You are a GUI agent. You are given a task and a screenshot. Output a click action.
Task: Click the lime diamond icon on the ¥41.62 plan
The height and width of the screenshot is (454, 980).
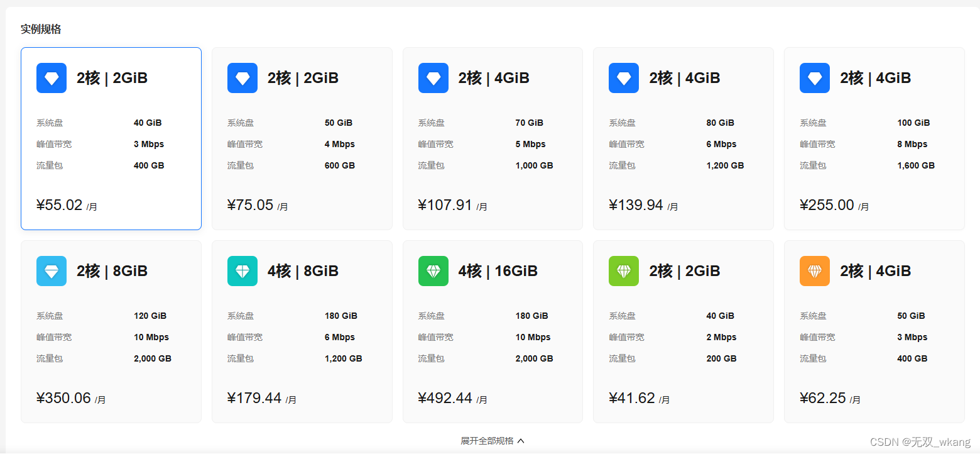[624, 271]
